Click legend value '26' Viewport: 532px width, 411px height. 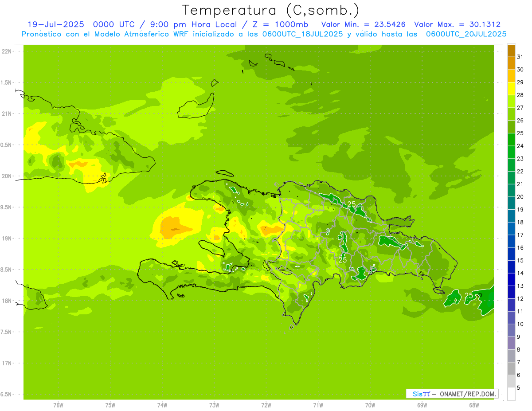point(520,121)
